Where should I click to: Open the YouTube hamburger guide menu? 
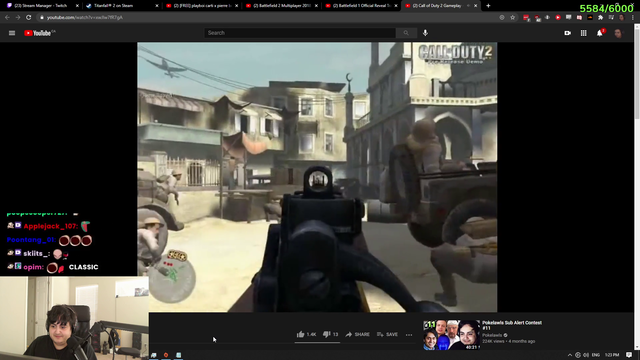point(12,33)
